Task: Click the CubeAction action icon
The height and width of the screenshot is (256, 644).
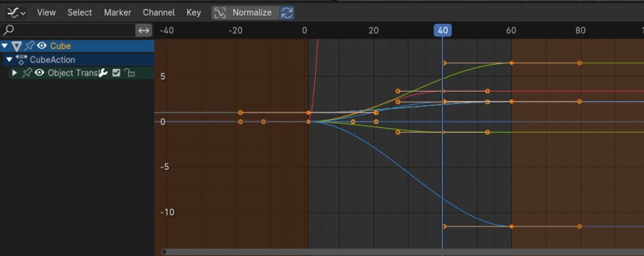Action: (21, 60)
